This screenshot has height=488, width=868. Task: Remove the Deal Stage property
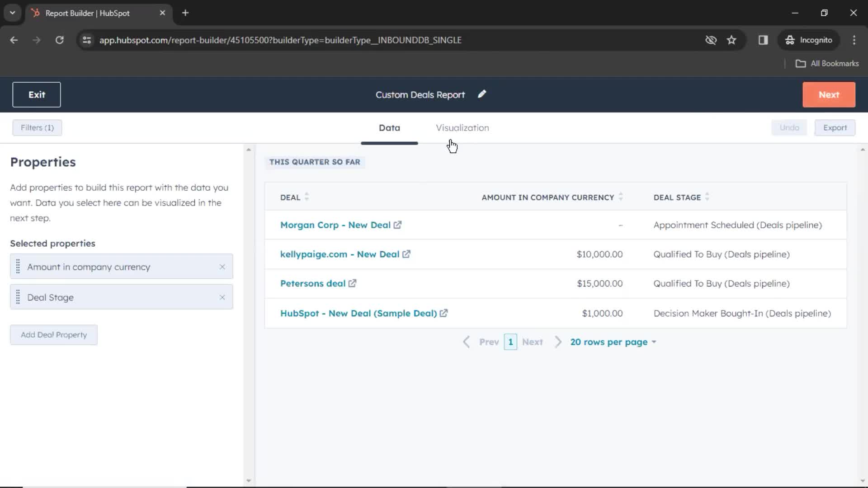pos(222,297)
